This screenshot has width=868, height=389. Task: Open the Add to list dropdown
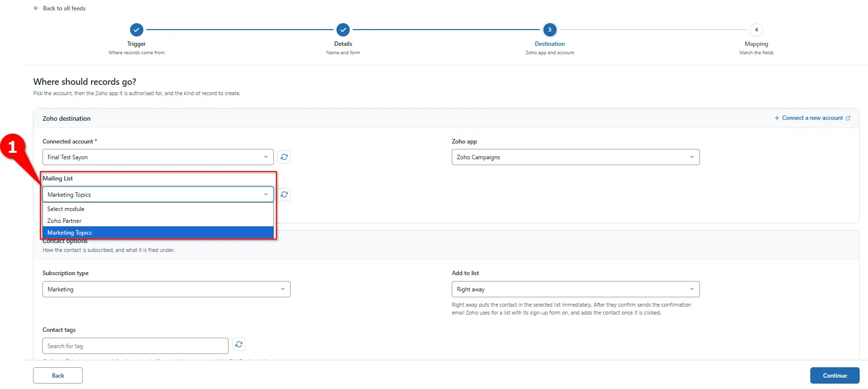(x=575, y=289)
